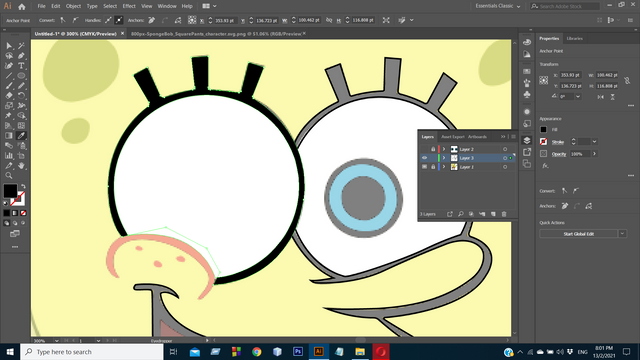Viewport: 640px width, 360px height.
Task: Open Photoshop from Windows taskbar
Action: 298,351
